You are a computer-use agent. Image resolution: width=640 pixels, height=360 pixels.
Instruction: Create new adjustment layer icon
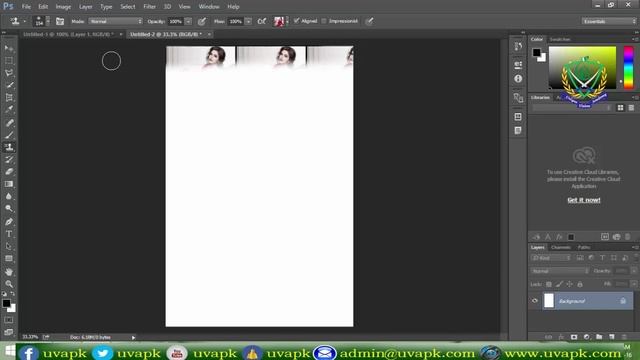click(x=587, y=337)
